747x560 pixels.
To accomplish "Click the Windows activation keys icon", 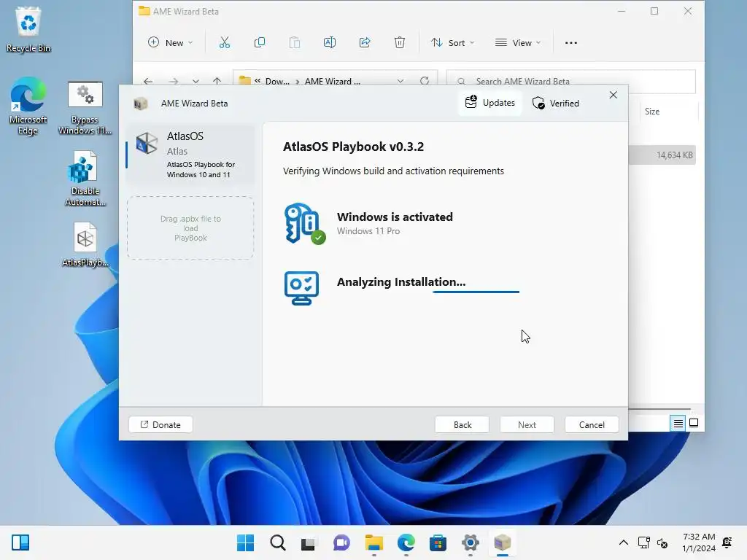I will (x=304, y=223).
